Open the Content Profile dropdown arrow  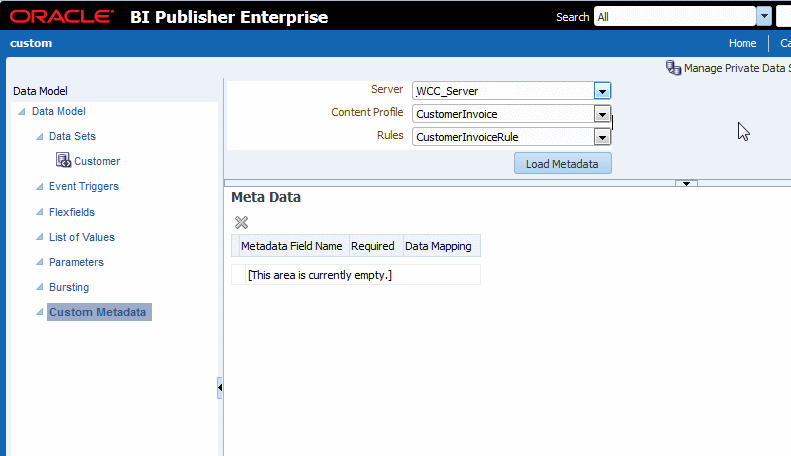click(x=602, y=115)
